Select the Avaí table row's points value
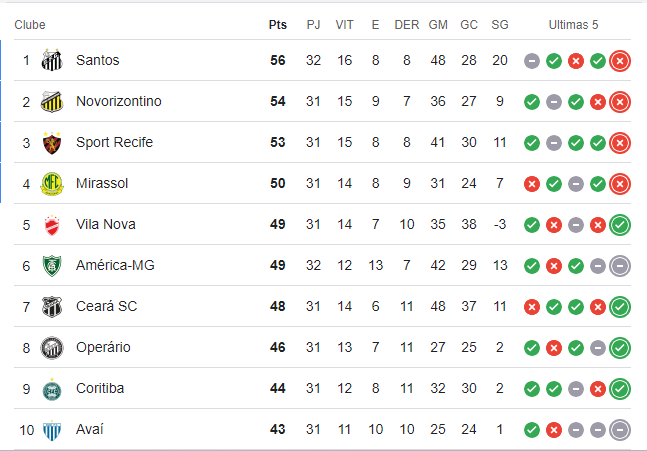Viewport: 647px width, 451px height. click(277, 430)
